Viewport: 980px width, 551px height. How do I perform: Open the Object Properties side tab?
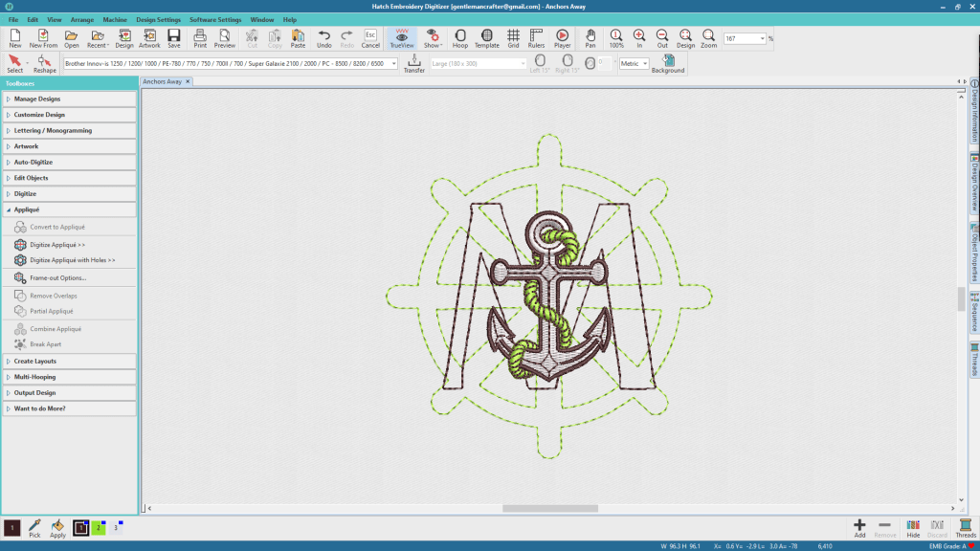pos(974,253)
